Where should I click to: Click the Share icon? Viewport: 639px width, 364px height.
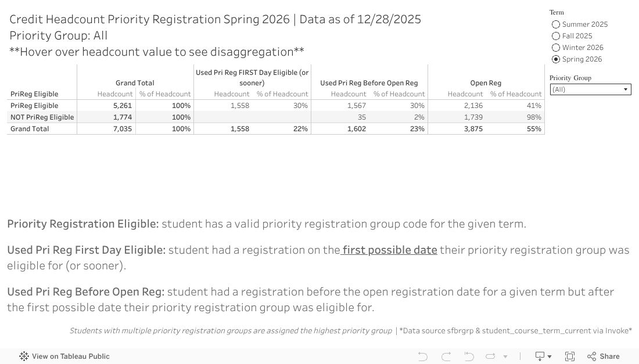[x=603, y=356]
